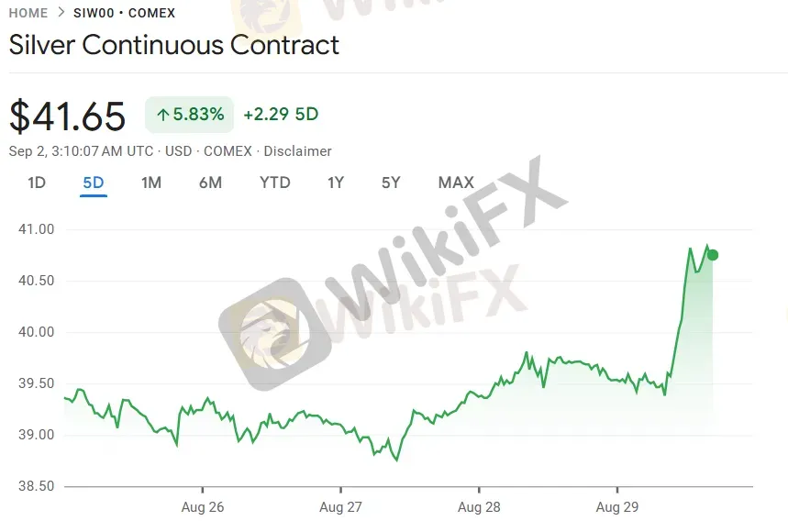Screen dimensions: 788x532
Task: Open the SIW00 · COMEX breadcrumb
Action: [124, 13]
